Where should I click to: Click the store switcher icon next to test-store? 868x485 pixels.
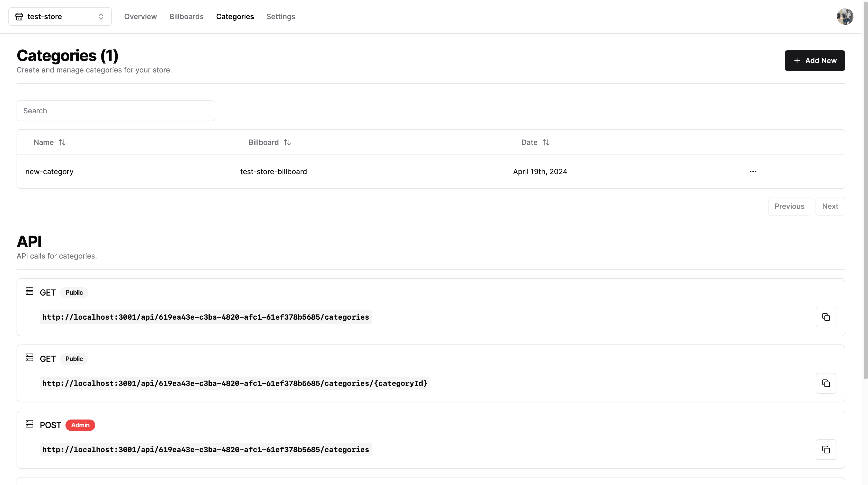tap(101, 16)
